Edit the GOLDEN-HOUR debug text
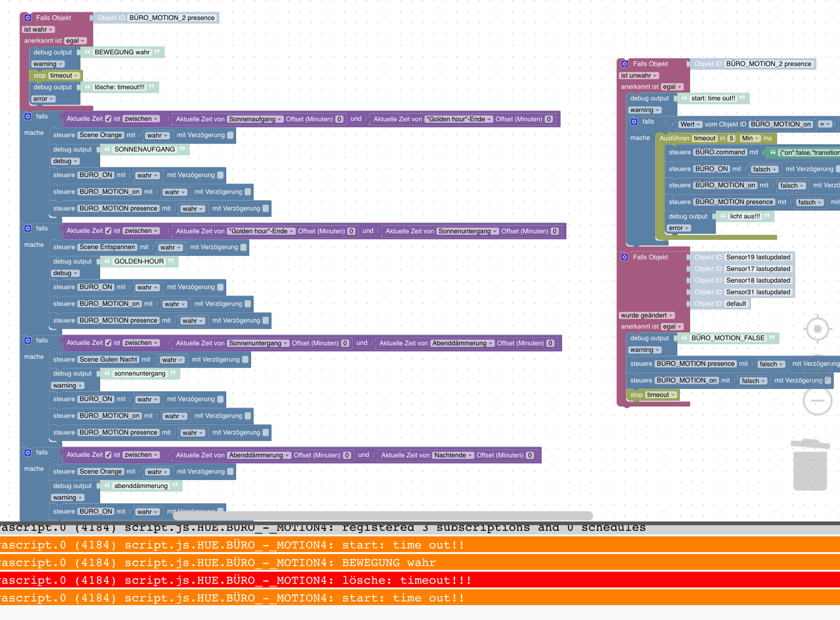Screen dimensions: 840x620 coord(139,261)
